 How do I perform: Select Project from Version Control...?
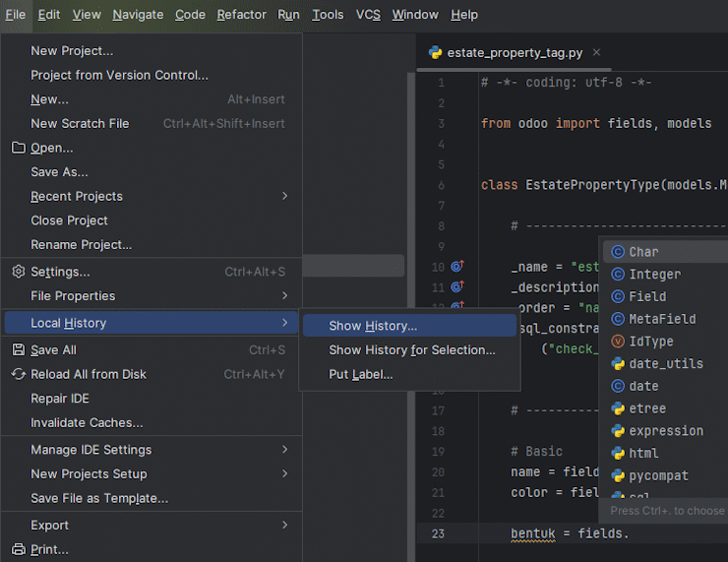[x=152, y=75]
